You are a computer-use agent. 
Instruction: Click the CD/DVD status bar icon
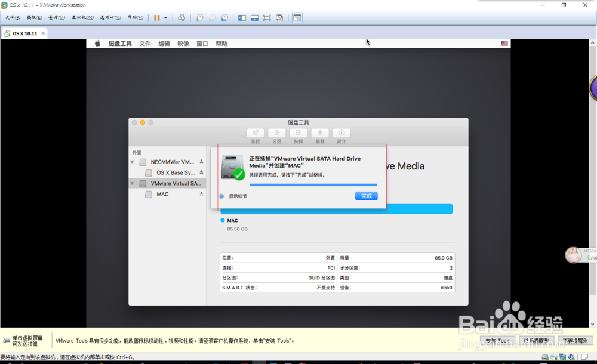point(553,357)
